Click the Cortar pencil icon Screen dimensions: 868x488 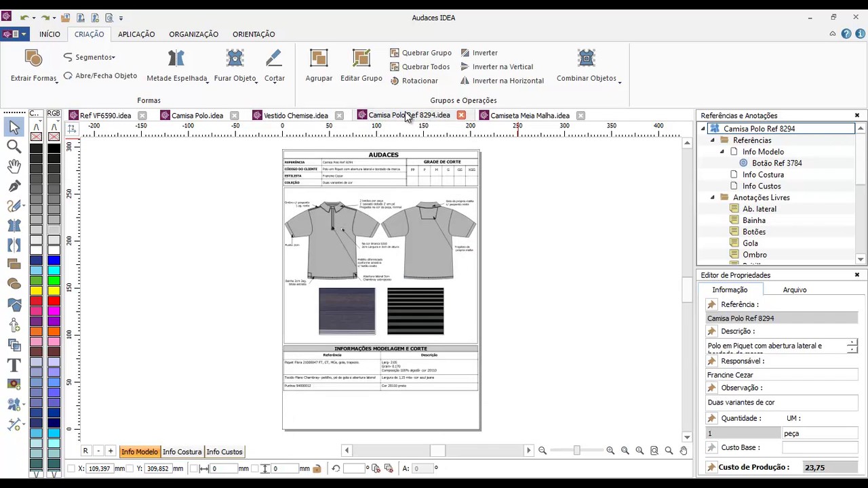274,59
